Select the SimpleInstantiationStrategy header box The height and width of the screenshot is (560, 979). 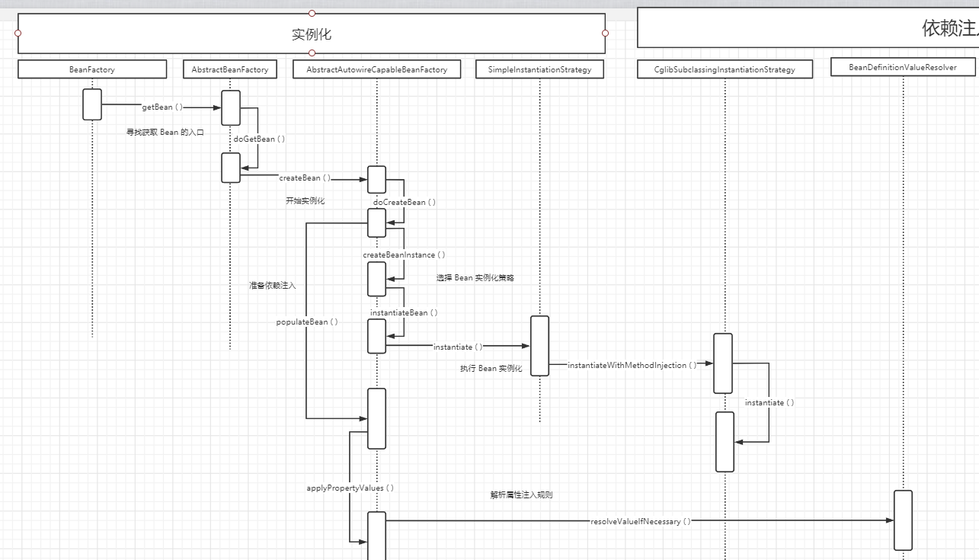[539, 69]
